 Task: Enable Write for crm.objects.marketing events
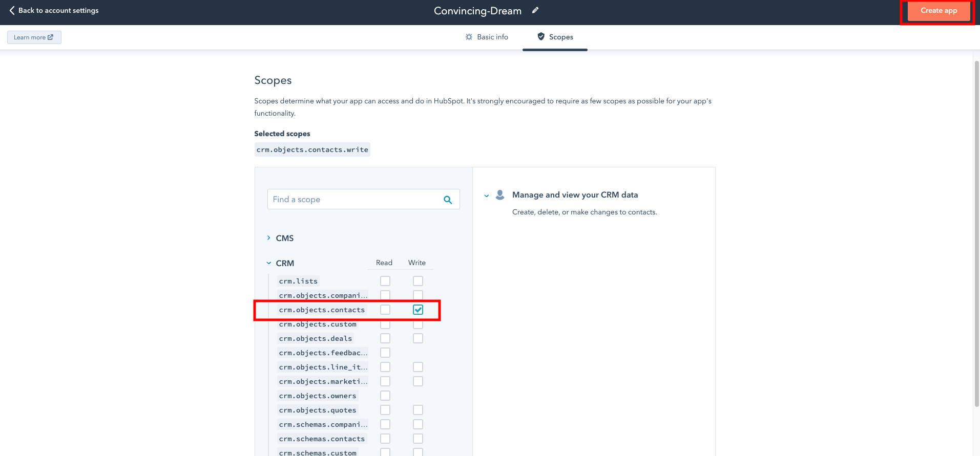click(418, 381)
